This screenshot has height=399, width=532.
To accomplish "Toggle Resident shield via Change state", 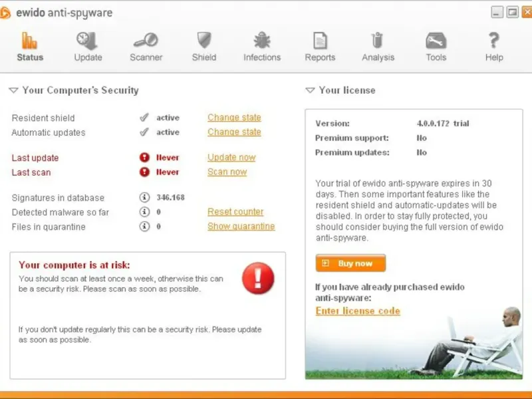I will click(x=234, y=118).
